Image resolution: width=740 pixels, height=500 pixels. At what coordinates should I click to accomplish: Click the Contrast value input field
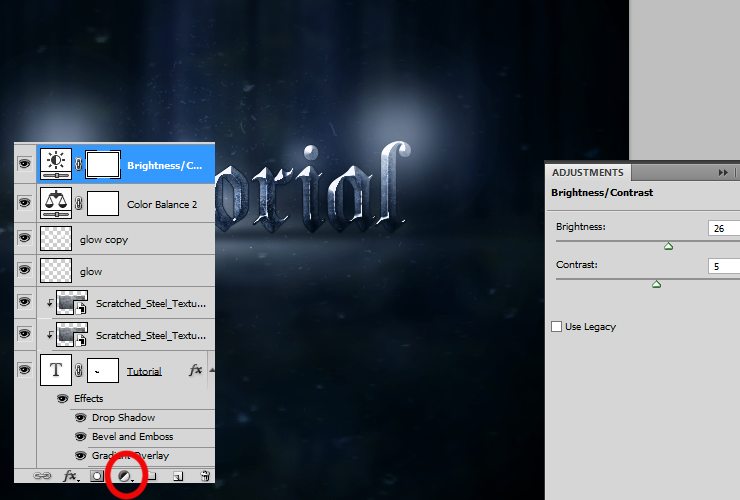click(724, 266)
